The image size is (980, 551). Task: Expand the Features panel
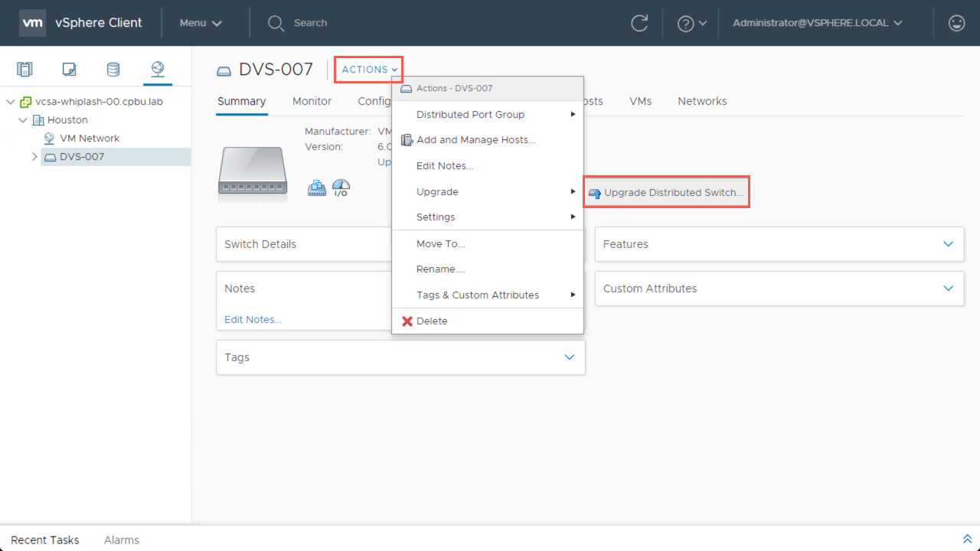click(949, 244)
